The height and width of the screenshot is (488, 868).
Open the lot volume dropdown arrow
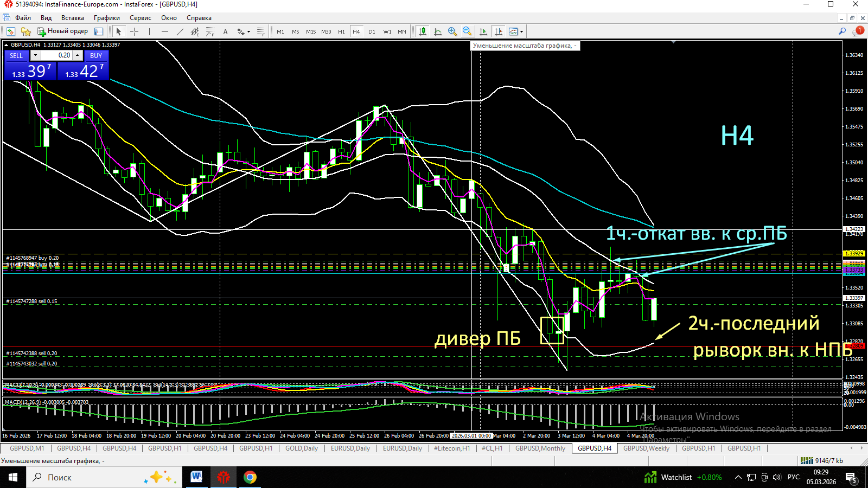point(35,55)
